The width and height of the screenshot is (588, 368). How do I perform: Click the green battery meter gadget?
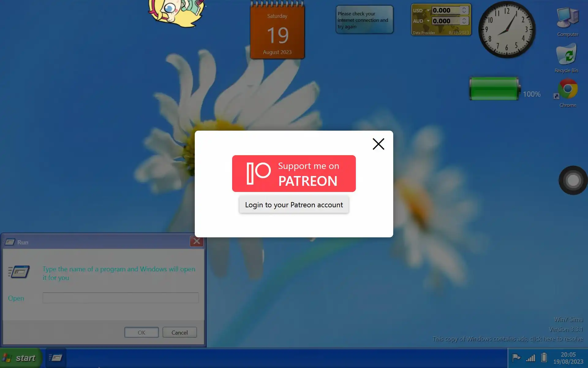coord(494,89)
